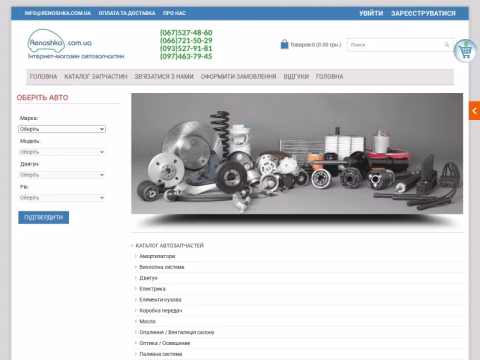Viewport: 480px width, 360px height.
Task: Open Каталог запчастин menu
Action: tap(96, 77)
